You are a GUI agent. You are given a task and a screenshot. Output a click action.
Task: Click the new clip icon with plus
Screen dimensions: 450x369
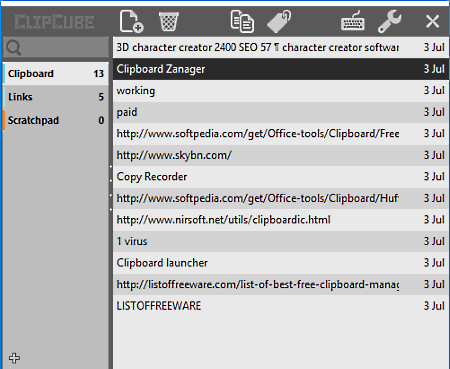[131, 21]
